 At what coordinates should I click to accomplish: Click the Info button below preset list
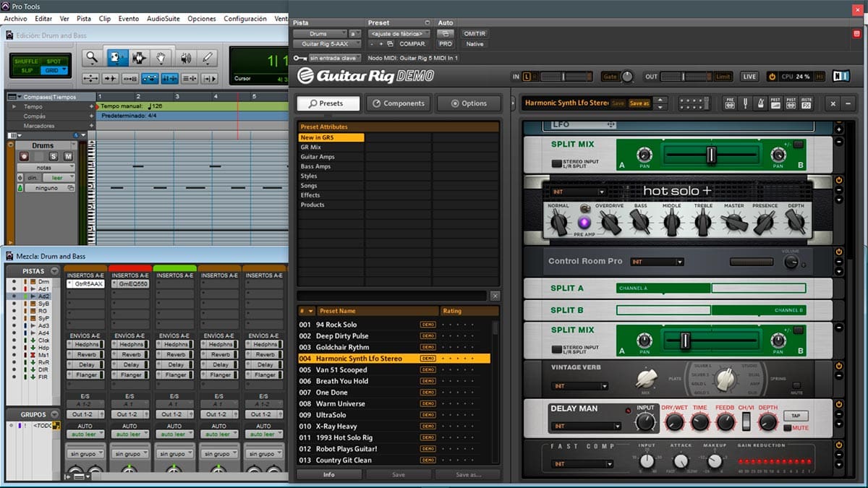tap(329, 475)
